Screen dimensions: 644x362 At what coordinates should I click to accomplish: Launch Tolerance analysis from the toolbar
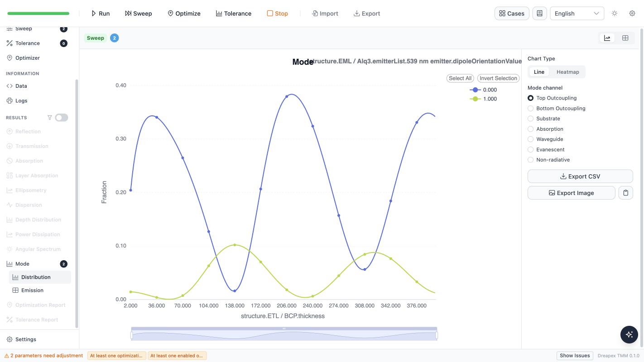pos(234,14)
